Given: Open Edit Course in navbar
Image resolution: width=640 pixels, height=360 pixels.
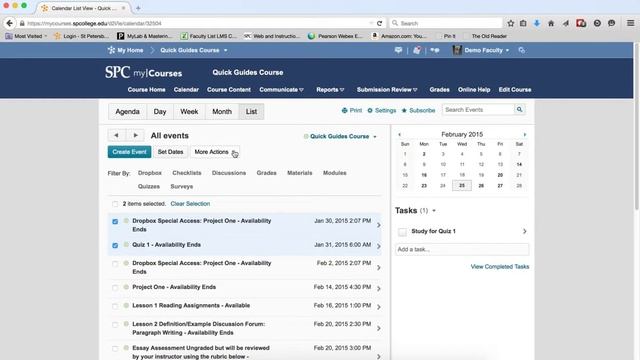Looking at the screenshot, I should [515, 90].
